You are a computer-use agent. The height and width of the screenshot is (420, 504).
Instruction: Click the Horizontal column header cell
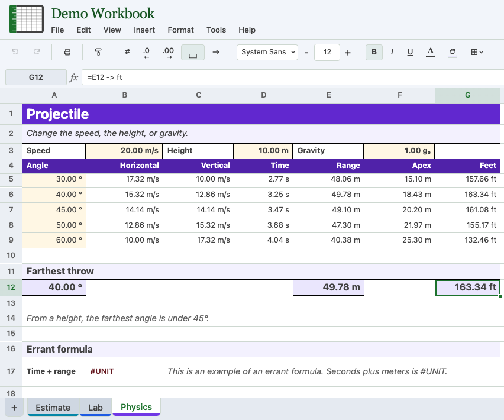tap(124, 166)
